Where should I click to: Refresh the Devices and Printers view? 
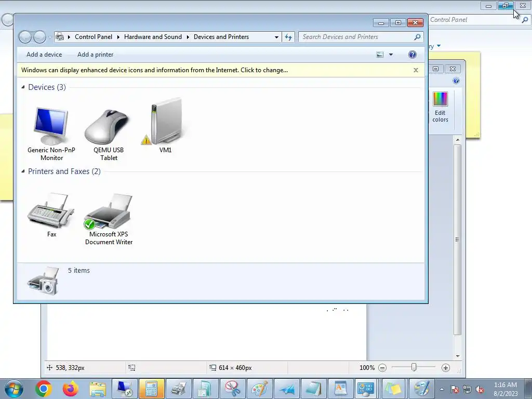(288, 37)
